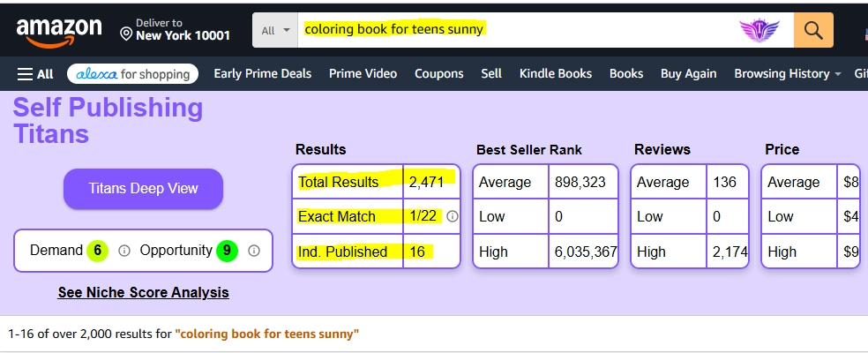Click the Ind. Published label
Screen dimensions: 868x353
tap(342, 252)
